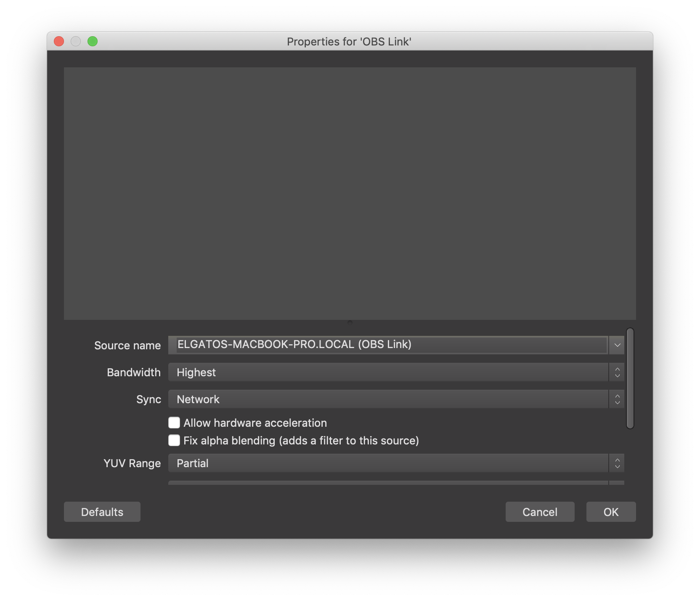Enable Fix alpha blending

coord(174,440)
